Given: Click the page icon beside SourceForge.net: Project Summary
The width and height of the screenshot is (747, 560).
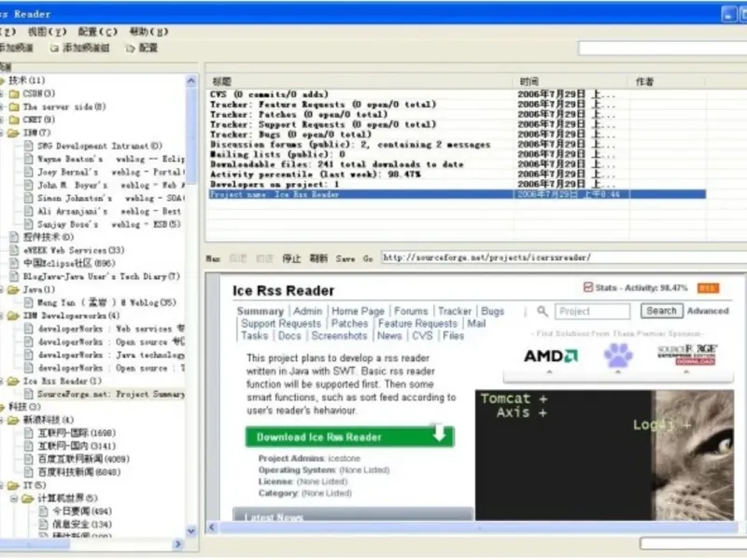Looking at the screenshot, I should pos(29,394).
